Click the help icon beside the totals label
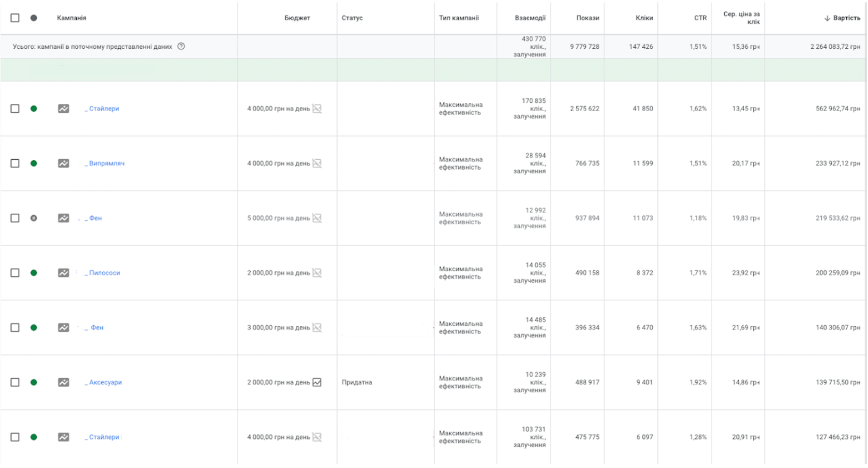The image size is (868, 468). coord(181,46)
